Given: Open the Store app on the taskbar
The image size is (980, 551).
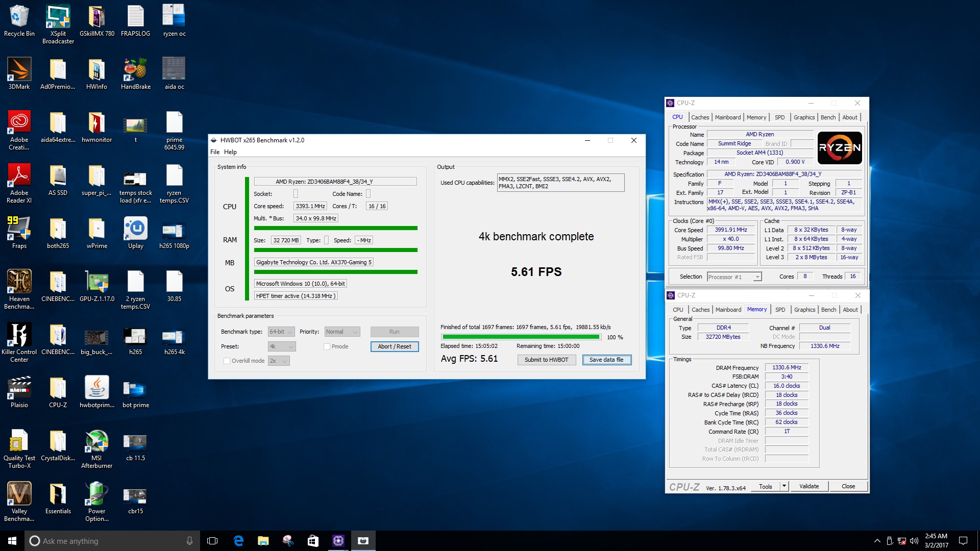Looking at the screenshot, I should click(313, 541).
